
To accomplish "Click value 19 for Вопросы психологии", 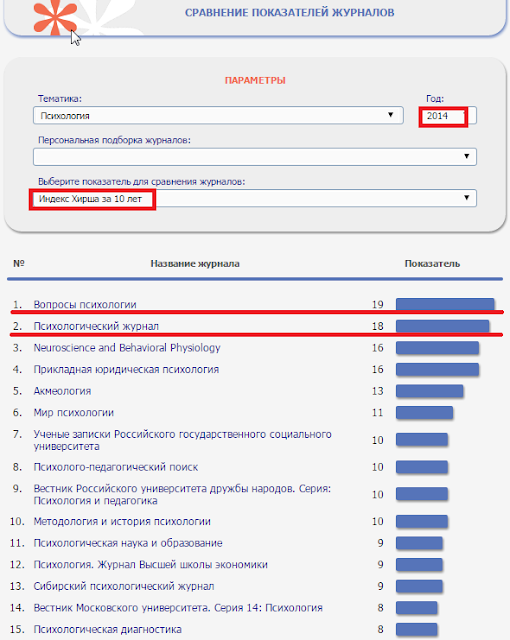I will tap(377, 304).
